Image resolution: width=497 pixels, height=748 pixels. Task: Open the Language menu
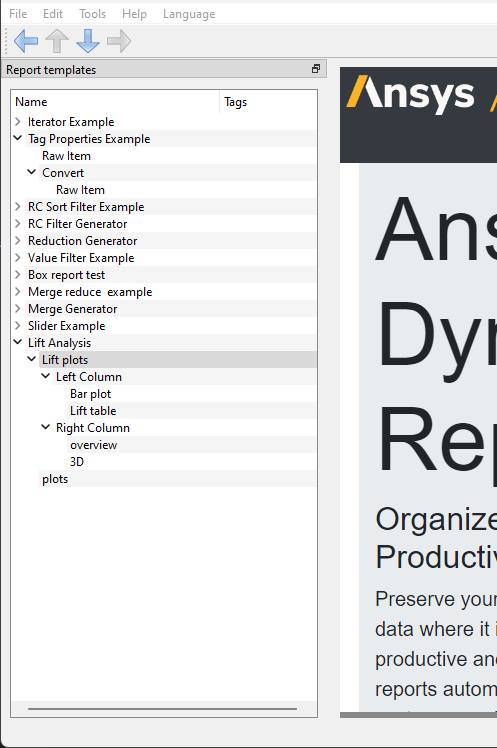click(x=189, y=14)
